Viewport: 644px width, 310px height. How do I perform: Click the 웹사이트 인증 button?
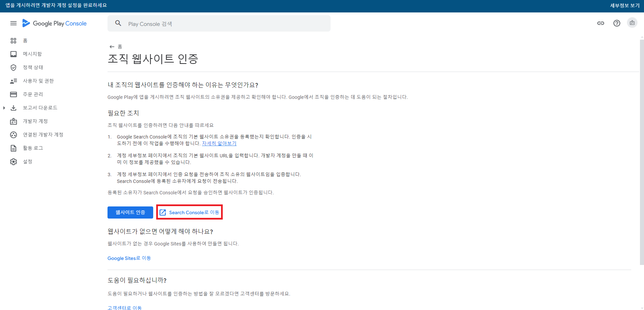tap(130, 212)
